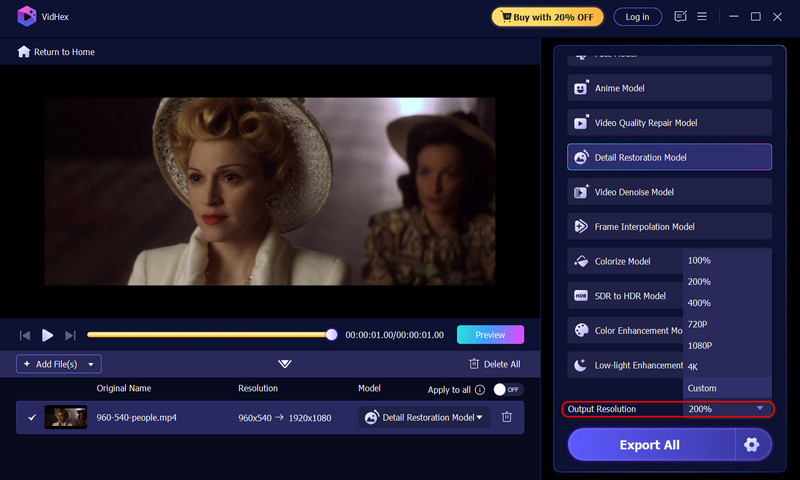800x480 pixels.
Task: Click the 00:00:01.00 timecode display
Action: click(394, 335)
